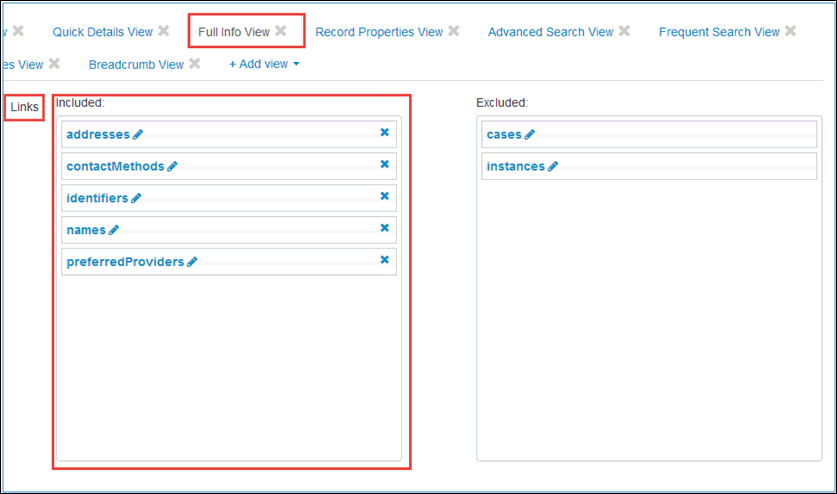Open the Record Properties View tab
The image size is (837, 494).
tap(378, 32)
